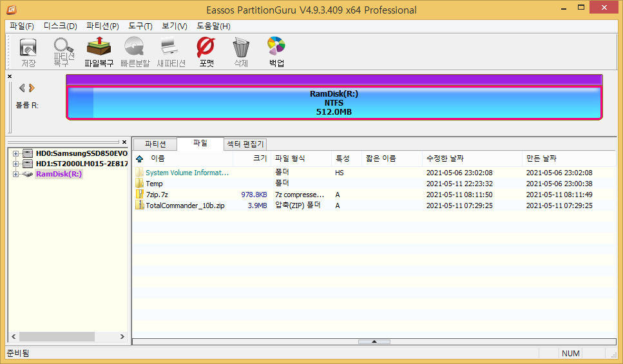Go to next disk with right arrow
Screen dimensions: 623x364
[32, 88]
